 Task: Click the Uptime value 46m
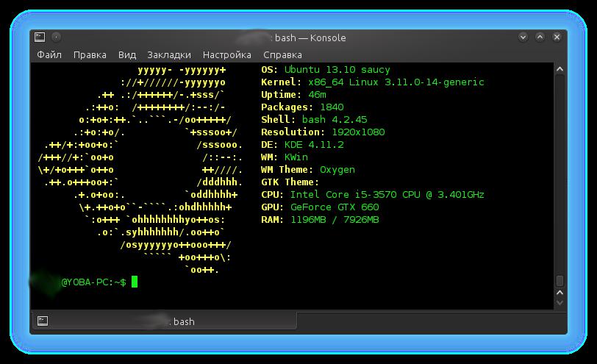click(x=317, y=95)
